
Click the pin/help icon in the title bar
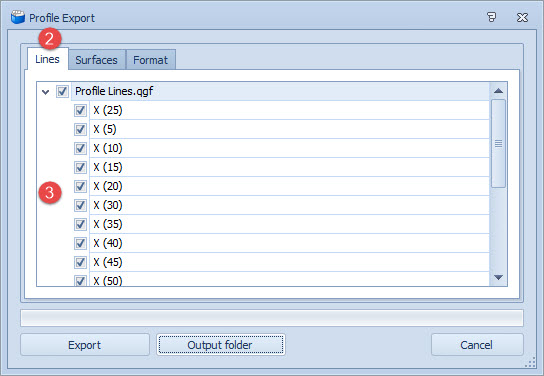point(491,17)
